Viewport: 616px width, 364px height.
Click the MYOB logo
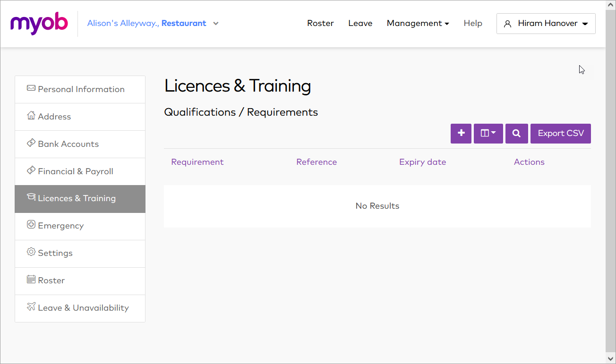(39, 23)
